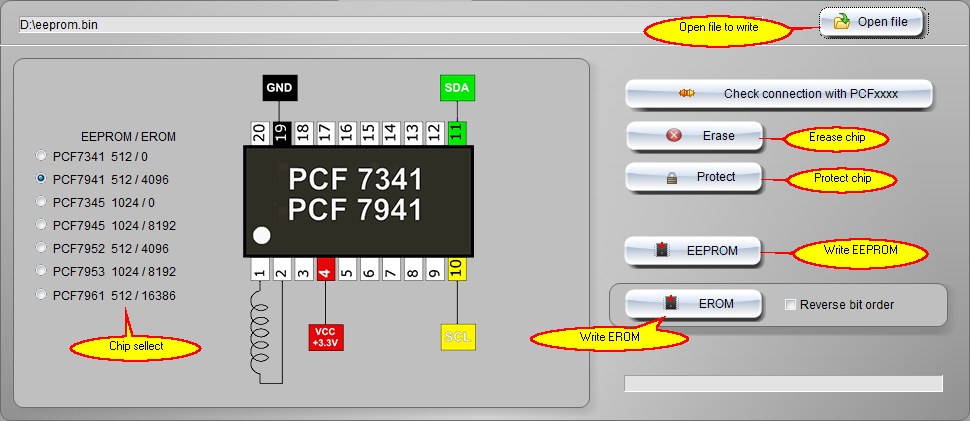Click green pin 11 on the chip
This screenshot has width=970, height=421.
click(457, 134)
